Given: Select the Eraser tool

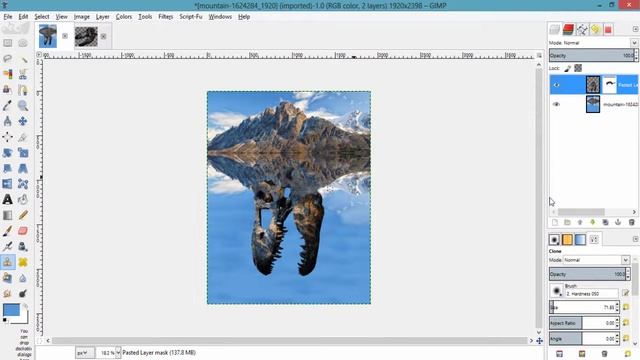Looking at the screenshot, I should tap(23, 231).
